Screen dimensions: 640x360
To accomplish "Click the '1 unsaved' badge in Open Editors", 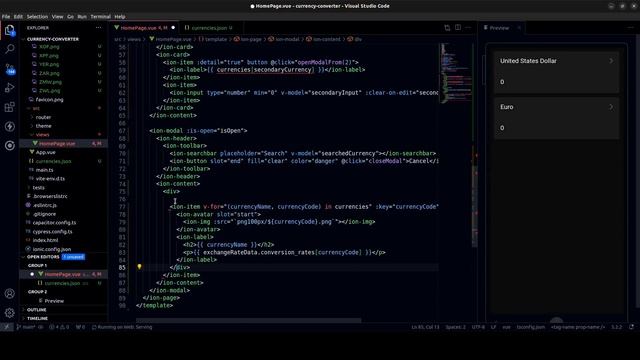I will point(73,257).
